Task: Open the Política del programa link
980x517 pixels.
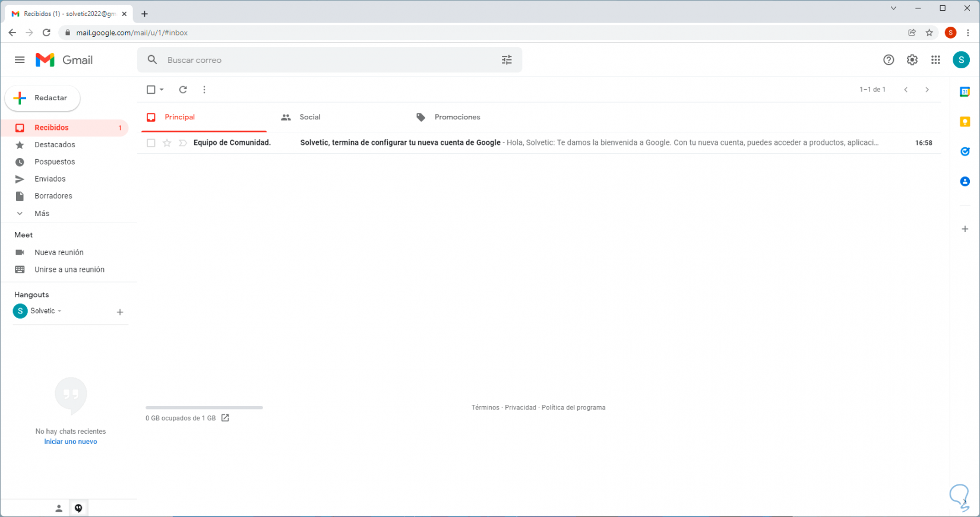Action: click(x=574, y=408)
